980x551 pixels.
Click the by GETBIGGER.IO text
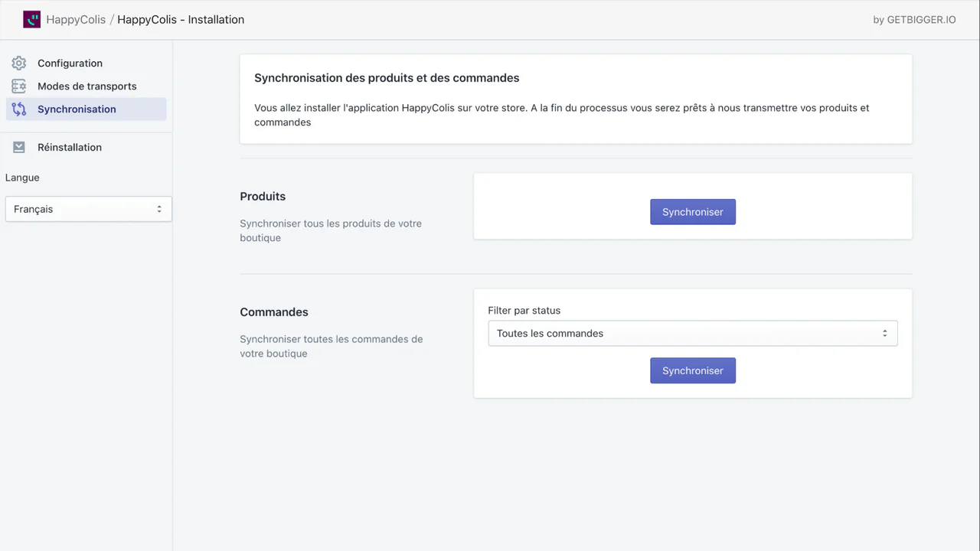(x=914, y=20)
